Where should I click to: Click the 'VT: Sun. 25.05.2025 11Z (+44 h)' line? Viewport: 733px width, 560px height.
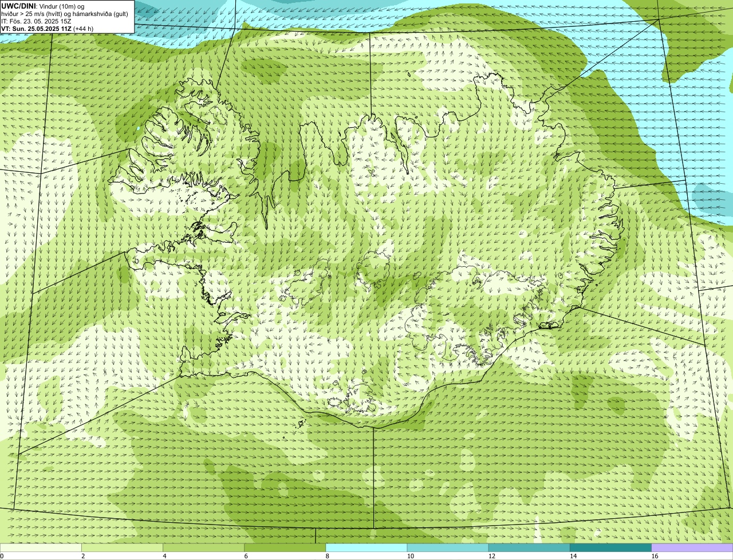[47, 29]
